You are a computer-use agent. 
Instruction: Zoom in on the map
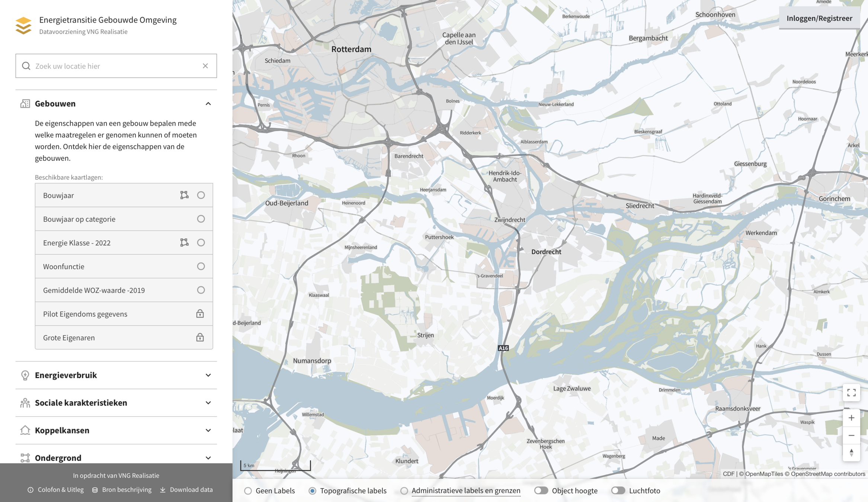851,418
